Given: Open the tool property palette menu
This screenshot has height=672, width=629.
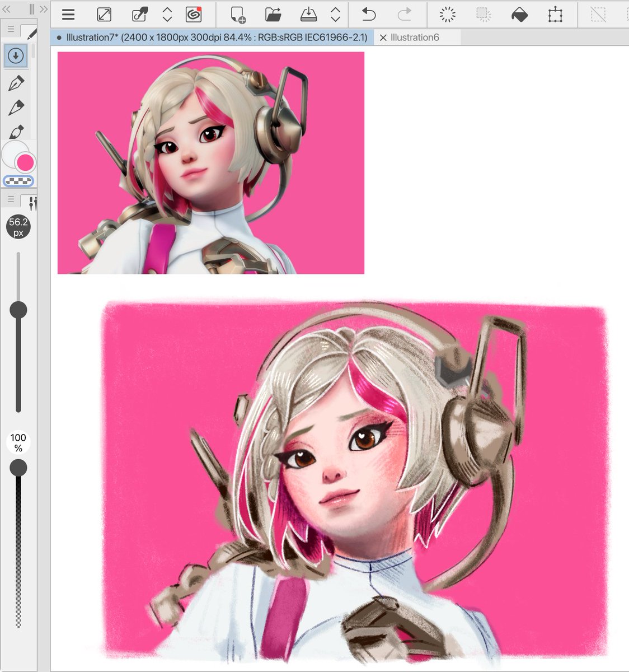Looking at the screenshot, I should (11, 199).
